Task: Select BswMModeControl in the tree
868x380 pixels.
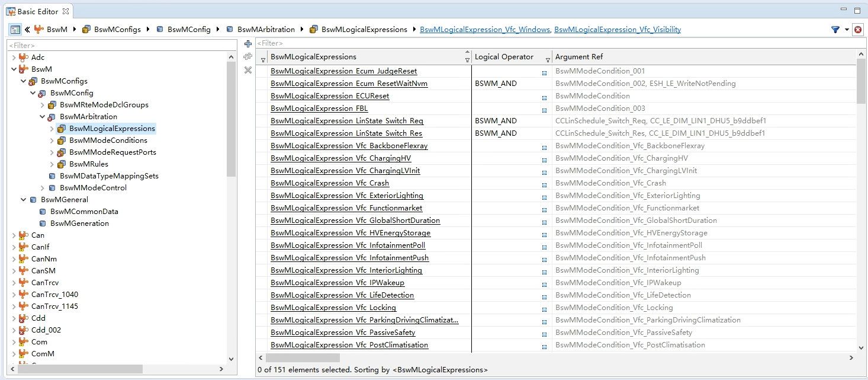Action: [x=93, y=188]
